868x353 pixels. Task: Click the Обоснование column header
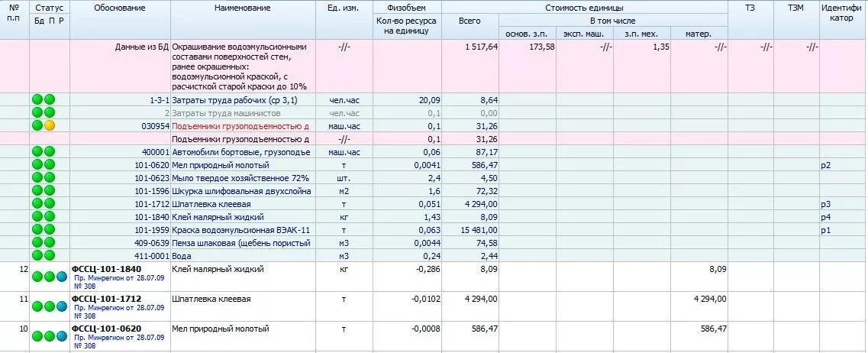point(121,8)
